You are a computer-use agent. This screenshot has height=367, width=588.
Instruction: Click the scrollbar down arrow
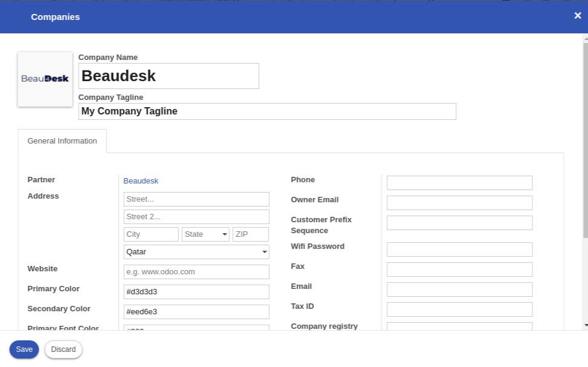[585, 325]
